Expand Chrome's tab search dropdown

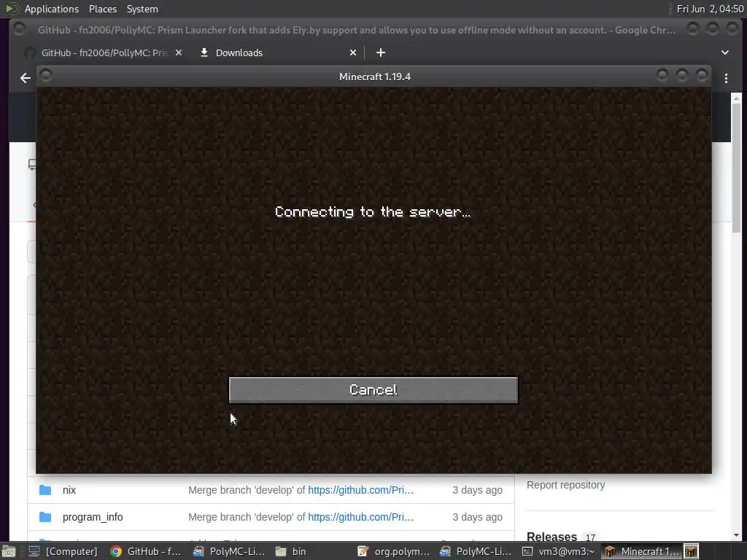(724, 52)
